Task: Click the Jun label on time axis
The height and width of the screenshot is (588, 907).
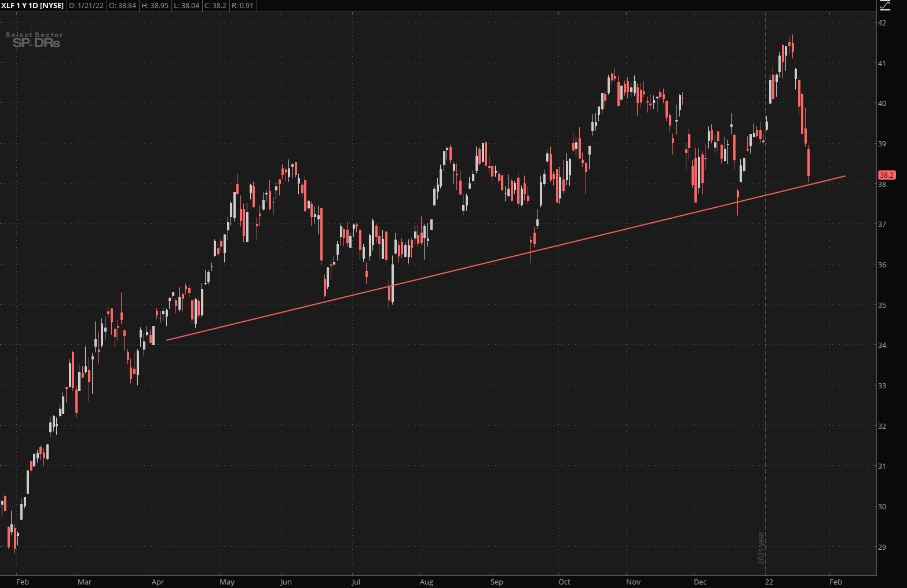Action: click(286, 582)
